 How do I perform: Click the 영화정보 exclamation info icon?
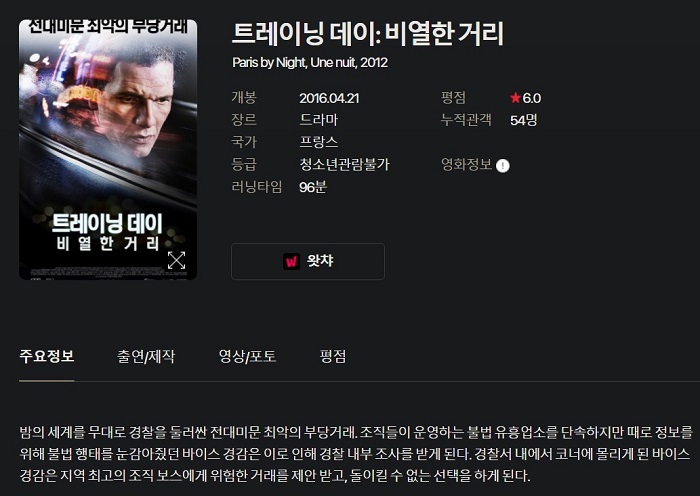pos(503,166)
